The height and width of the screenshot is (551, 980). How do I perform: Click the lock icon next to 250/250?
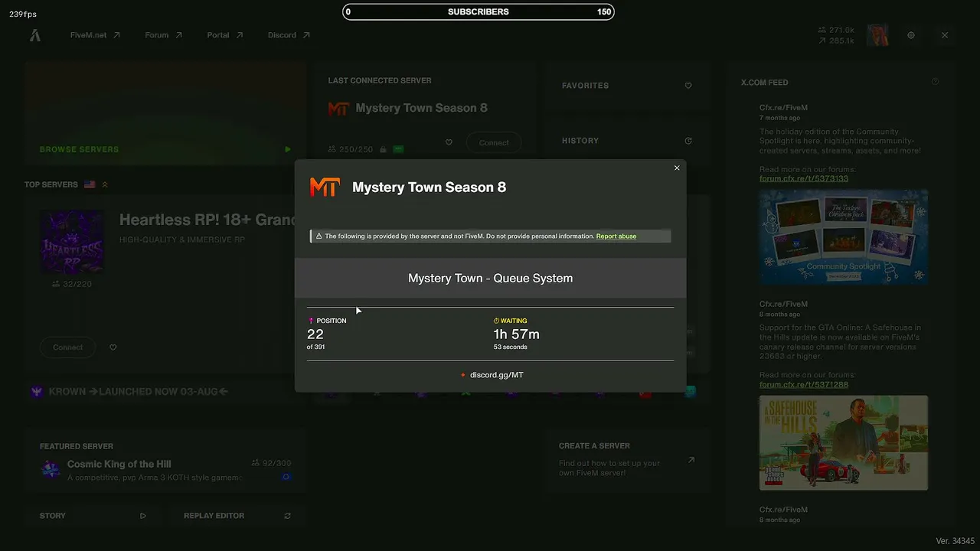pyautogui.click(x=383, y=149)
